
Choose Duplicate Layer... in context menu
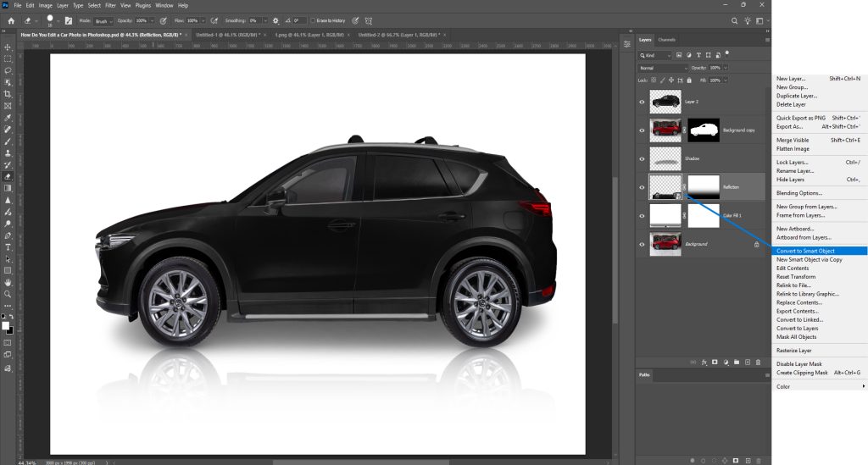click(797, 96)
